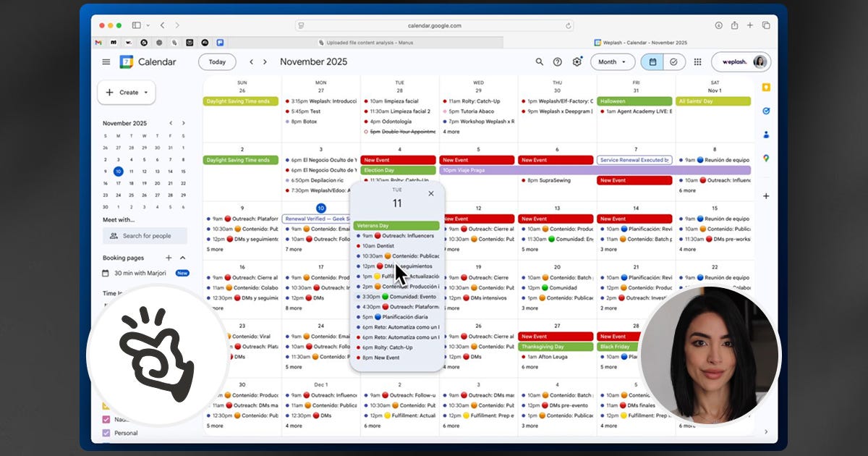
Task: Open Thanksgiving Day event
Action: coord(556,347)
